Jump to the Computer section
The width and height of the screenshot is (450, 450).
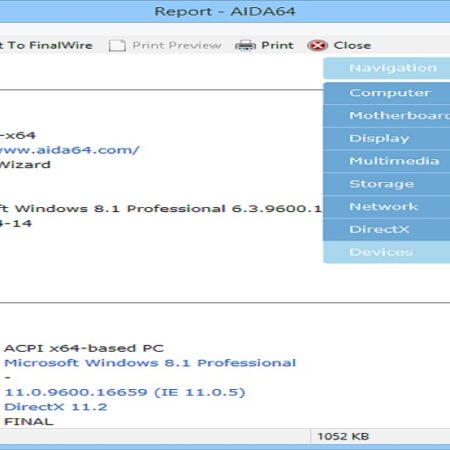pyautogui.click(x=387, y=93)
